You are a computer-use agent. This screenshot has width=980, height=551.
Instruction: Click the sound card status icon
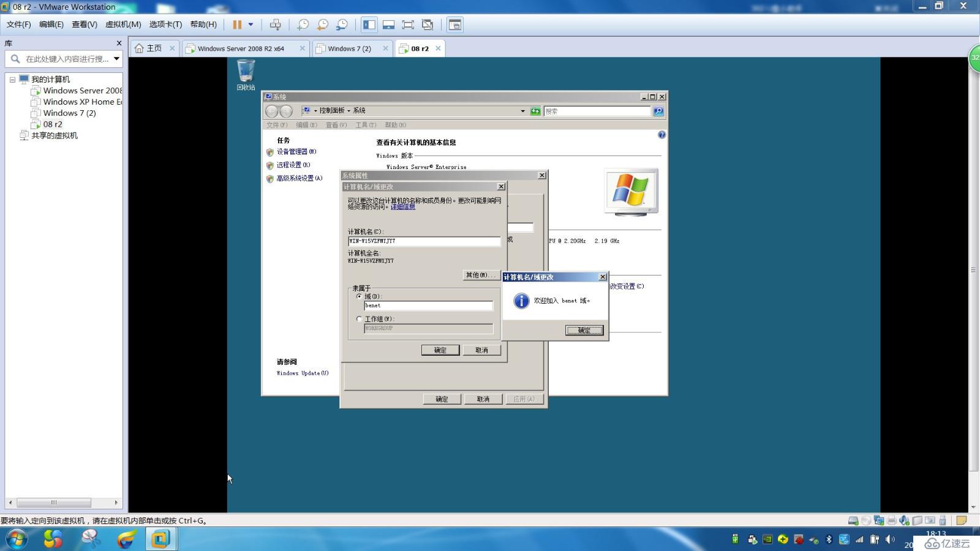click(x=904, y=521)
